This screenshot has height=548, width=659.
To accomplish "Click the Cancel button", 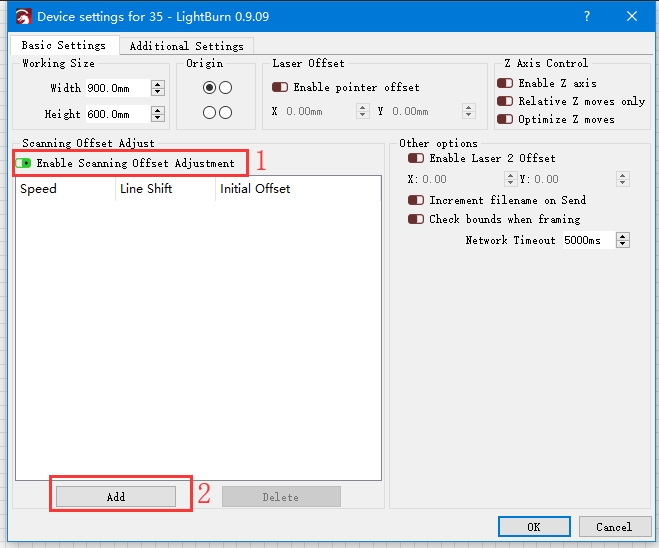I will pyautogui.click(x=614, y=527).
